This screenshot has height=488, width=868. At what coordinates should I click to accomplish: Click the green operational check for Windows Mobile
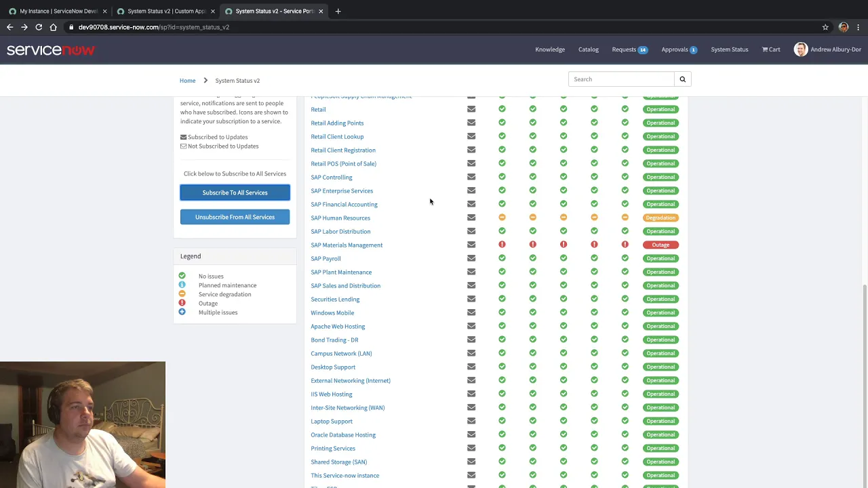[x=502, y=312]
